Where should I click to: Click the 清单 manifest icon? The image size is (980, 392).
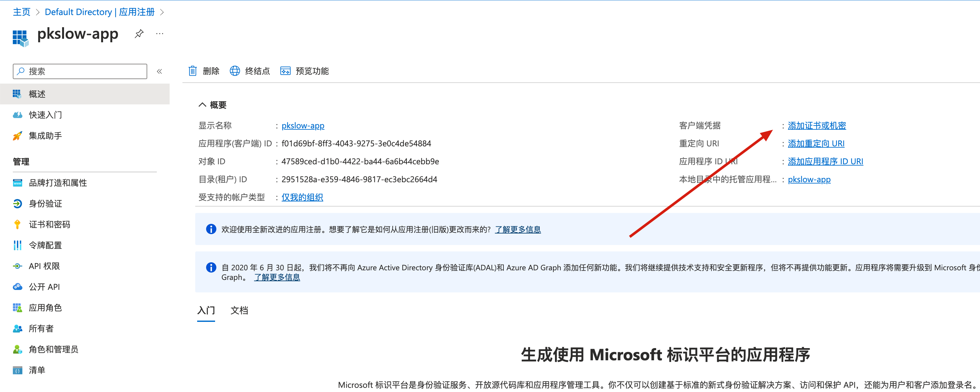(18, 370)
